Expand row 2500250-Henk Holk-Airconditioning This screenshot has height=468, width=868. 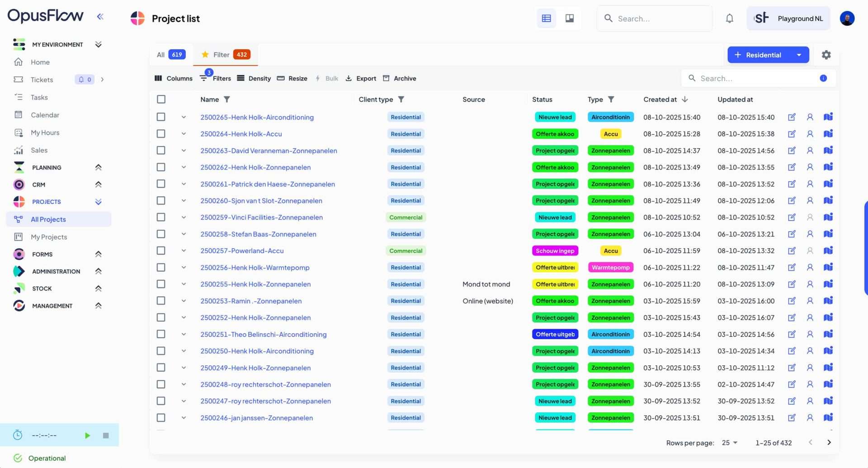[x=184, y=351]
